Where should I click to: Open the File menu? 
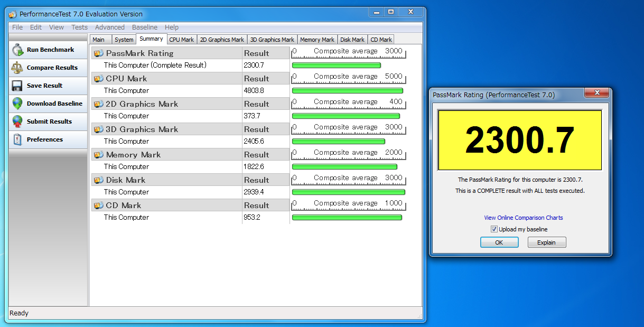17,27
